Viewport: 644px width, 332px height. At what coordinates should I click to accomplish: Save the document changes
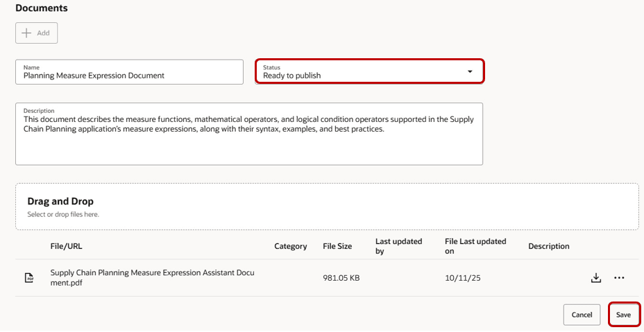coord(623,315)
